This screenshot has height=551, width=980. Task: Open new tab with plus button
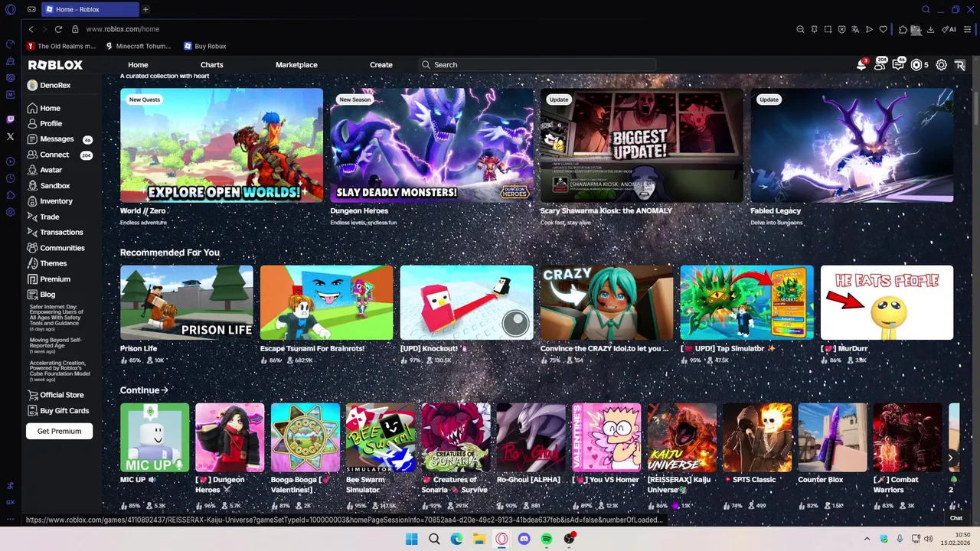tap(145, 9)
